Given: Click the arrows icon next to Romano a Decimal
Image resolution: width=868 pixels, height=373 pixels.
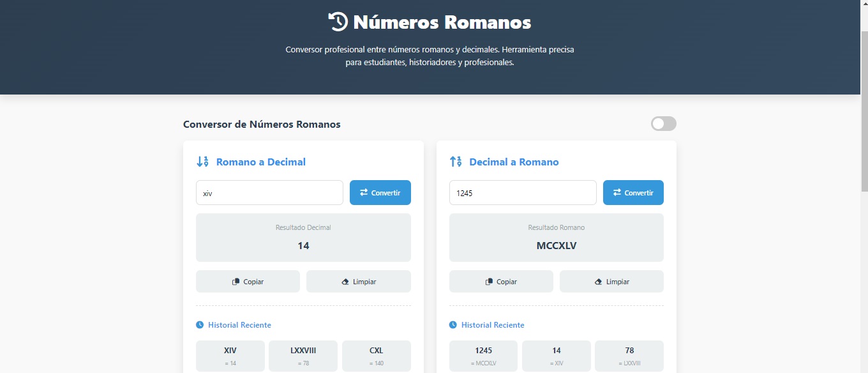Looking at the screenshot, I should pyautogui.click(x=202, y=162).
